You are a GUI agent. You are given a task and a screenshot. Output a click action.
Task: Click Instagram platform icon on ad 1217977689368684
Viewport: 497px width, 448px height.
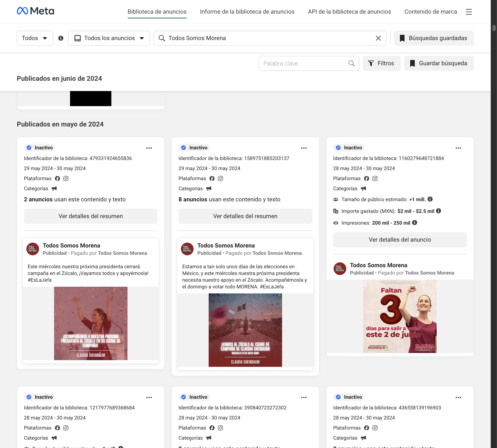point(66,428)
